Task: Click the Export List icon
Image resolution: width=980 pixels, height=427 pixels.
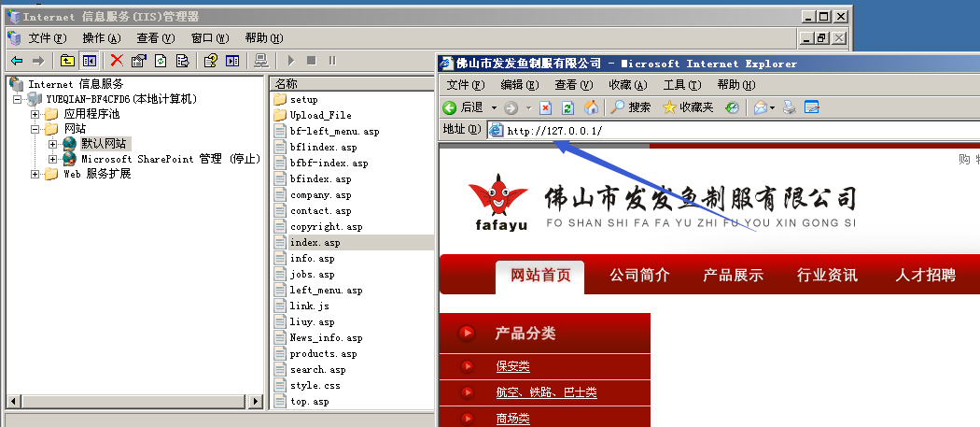Action: (x=183, y=61)
